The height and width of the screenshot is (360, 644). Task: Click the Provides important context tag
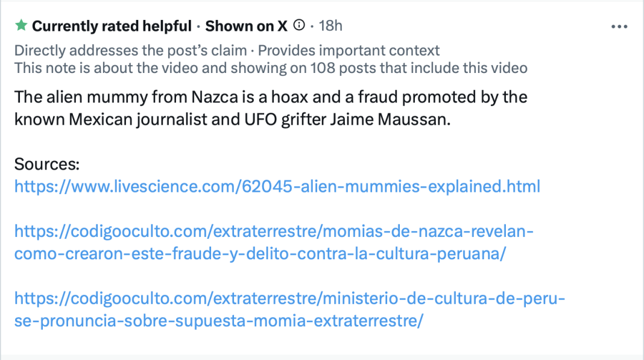(x=349, y=51)
